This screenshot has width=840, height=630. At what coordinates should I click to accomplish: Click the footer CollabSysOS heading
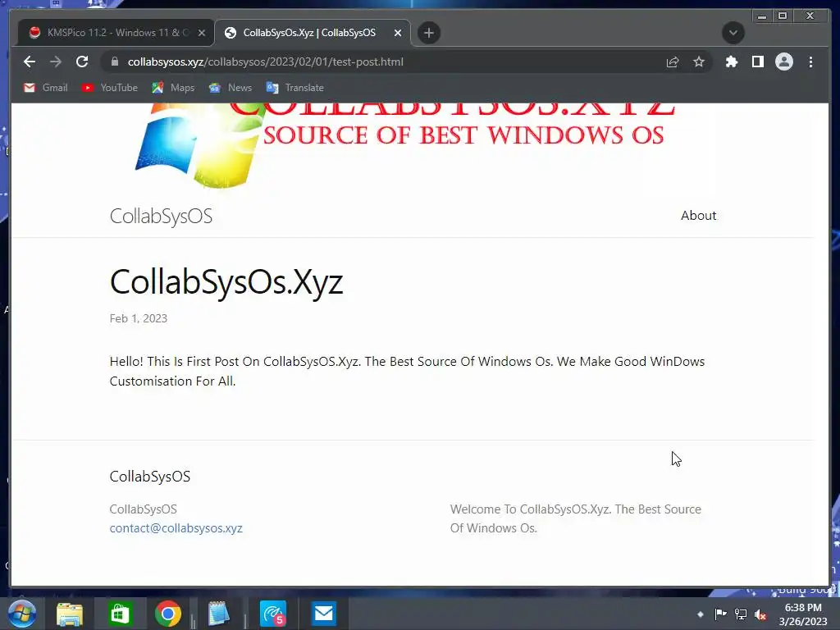click(x=149, y=477)
